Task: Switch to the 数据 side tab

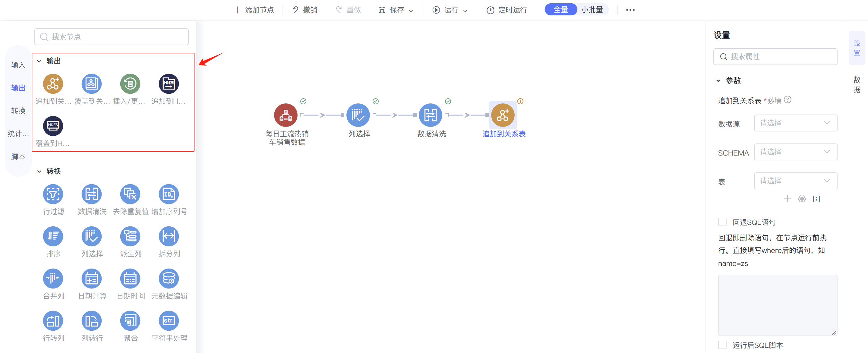Action: (x=857, y=84)
